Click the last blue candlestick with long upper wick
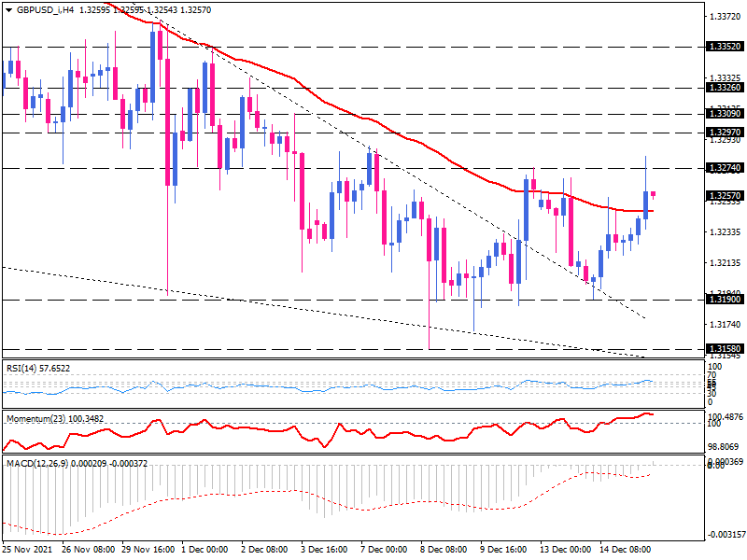 pos(646,203)
